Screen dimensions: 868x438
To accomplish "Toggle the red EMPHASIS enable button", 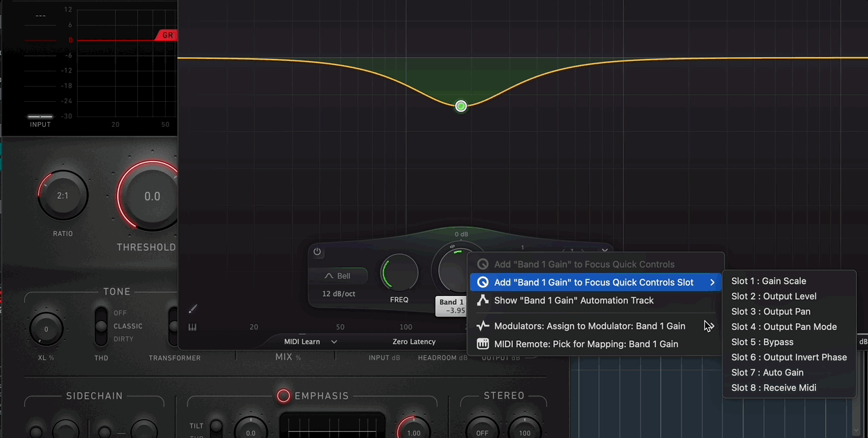I will tap(284, 396).
